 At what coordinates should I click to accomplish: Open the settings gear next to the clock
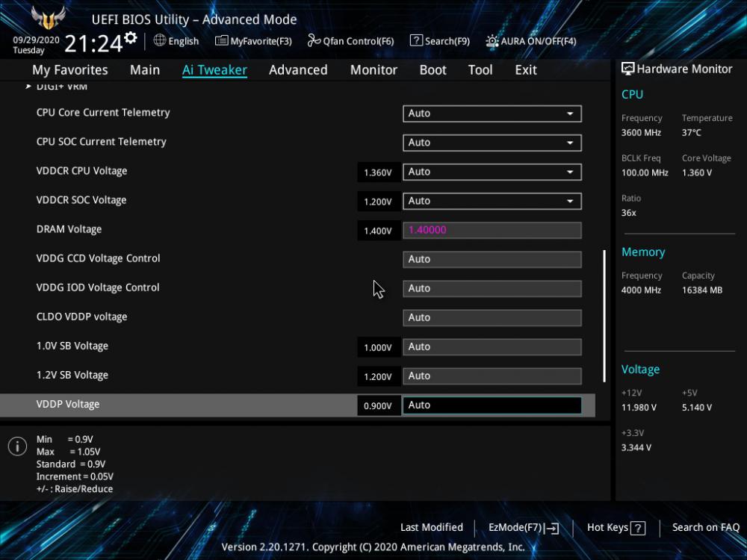[131, 37]
